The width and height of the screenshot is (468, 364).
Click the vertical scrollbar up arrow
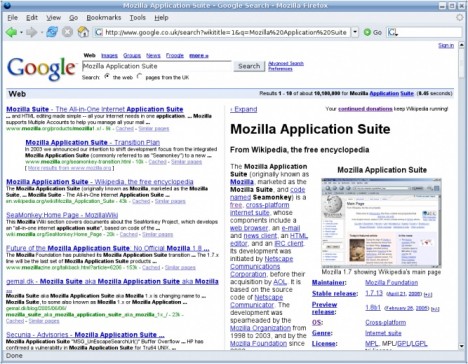tap(462, 44)
